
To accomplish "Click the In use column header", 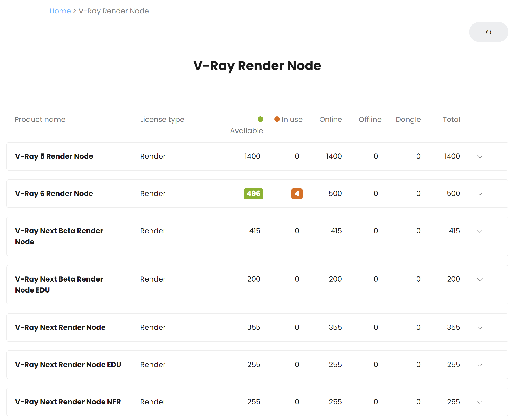I will [x=292, y=119].
